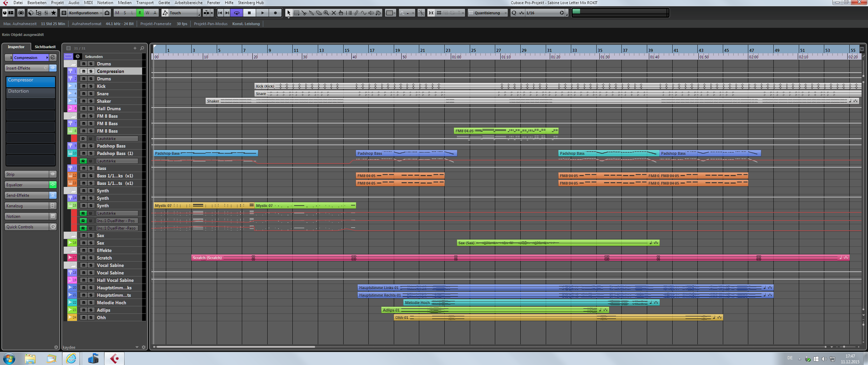Toggle Read automation on Padshop Bass Lautstärke
Image resolution: width=868 pixels, height=365 pixels.
coord(83,161)
